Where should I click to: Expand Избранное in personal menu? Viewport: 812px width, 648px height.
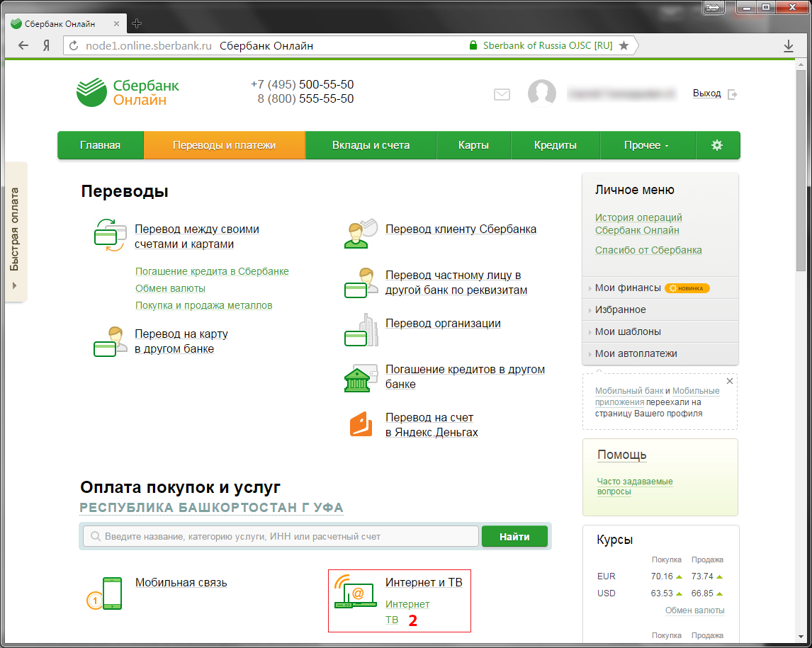coord(660,309)
